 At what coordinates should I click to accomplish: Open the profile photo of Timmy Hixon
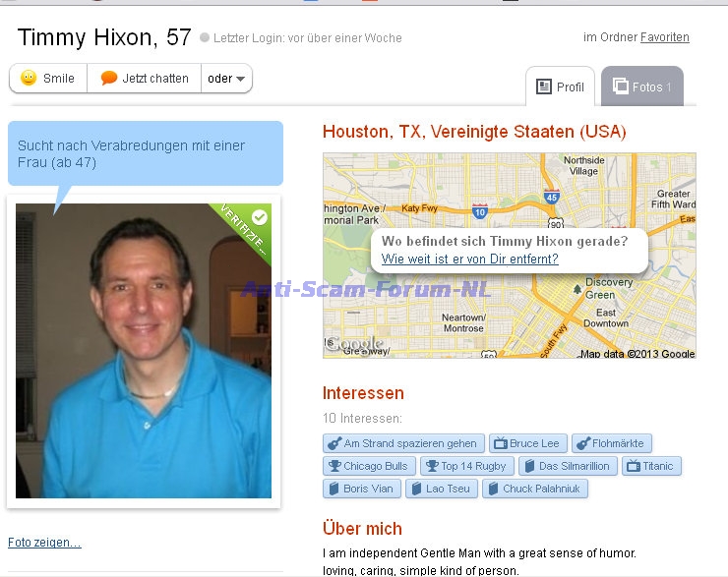pos(144,351)
